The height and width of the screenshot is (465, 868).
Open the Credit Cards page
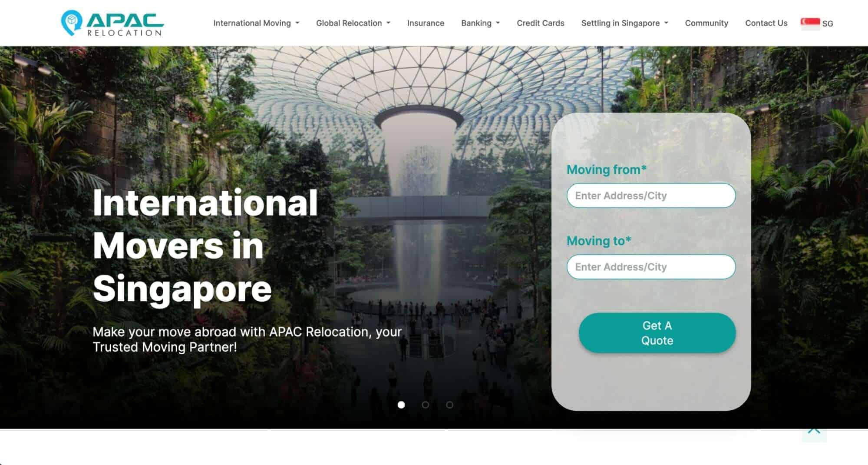(x=540, y=23)
